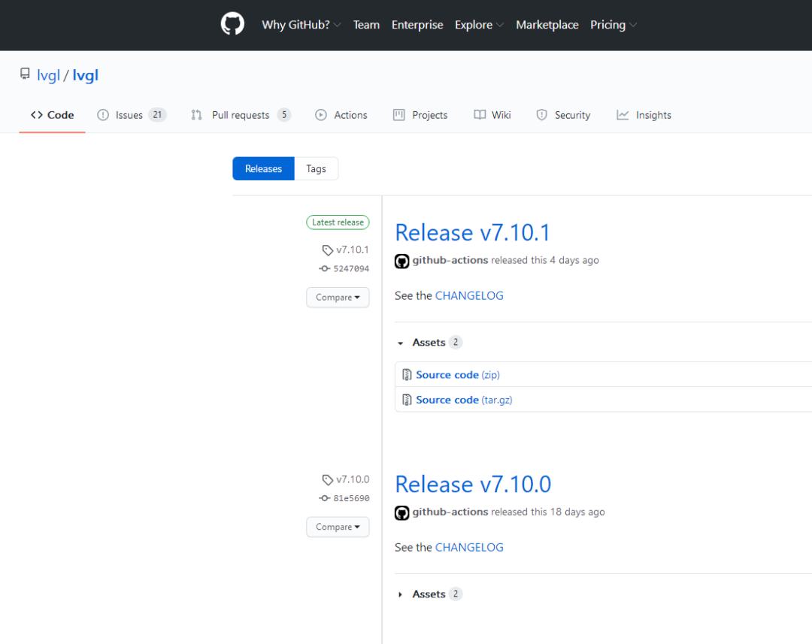This screenshot has width=812, height=644.
Task: Open Compare dropdown for v7.10.0
Action: pos(338,527)
